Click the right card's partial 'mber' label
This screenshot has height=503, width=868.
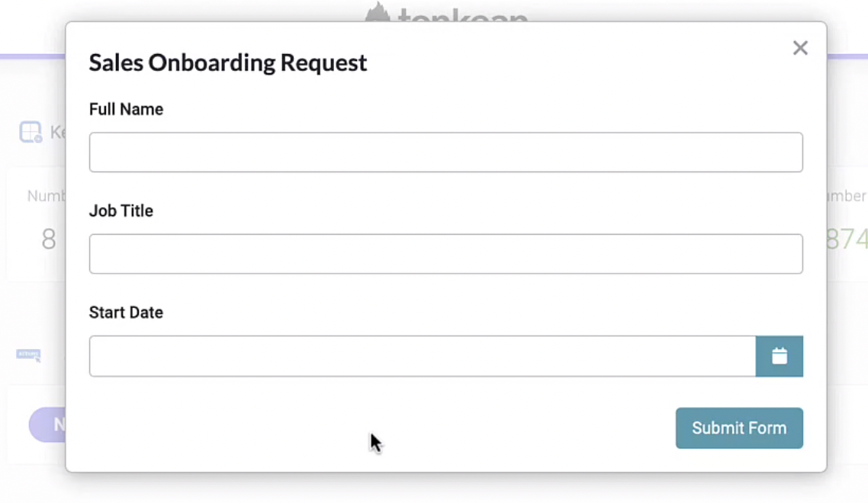click(x=847, y=196)
